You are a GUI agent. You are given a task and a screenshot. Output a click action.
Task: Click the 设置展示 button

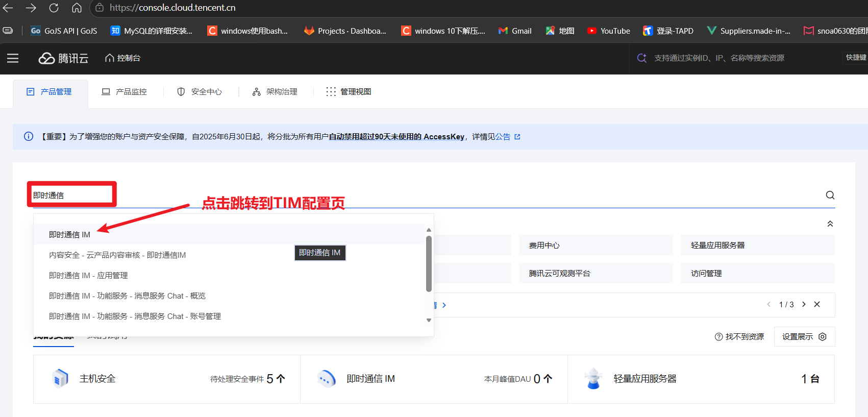pyautogui.click(x=804, y=336)
